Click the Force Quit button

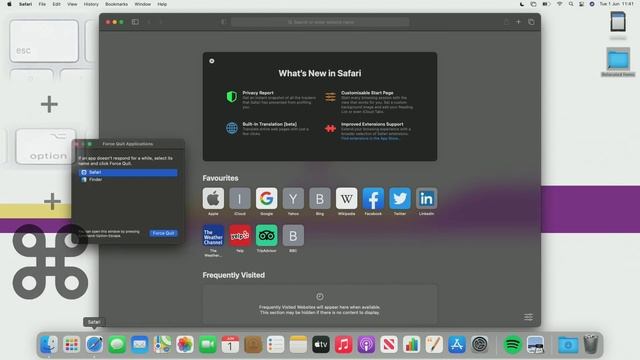coord(163,233)
